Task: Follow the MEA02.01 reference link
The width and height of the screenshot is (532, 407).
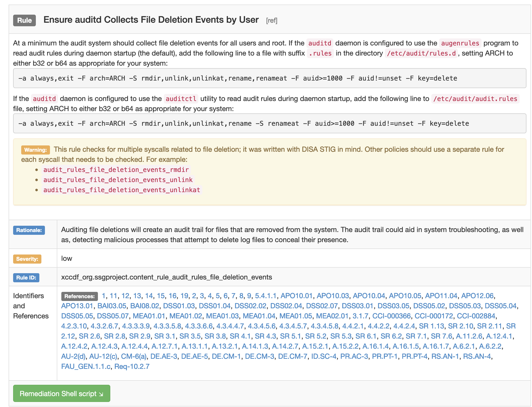Action: [x=332, y=316]
